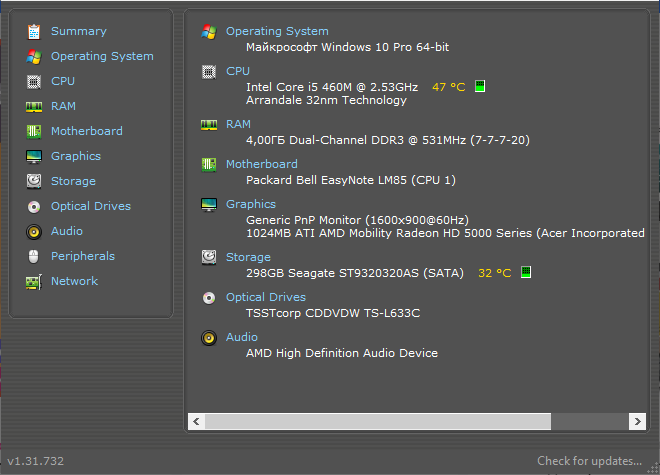Image resolution: width=660 pixels, height=475 pixels.
Task: Open the Motherboard heading link in summary
Action: 262,164
